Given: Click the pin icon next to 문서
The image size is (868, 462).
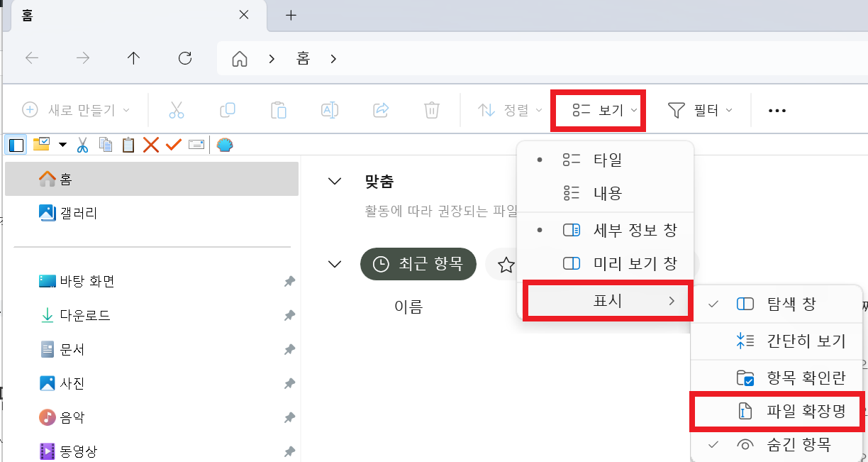Looking at the screenshot, I should [x=289, y=350].
